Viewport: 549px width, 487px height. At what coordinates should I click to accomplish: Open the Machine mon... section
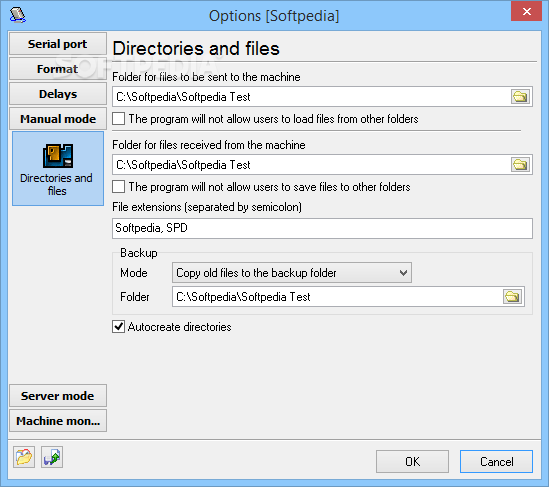pos(58,420)
